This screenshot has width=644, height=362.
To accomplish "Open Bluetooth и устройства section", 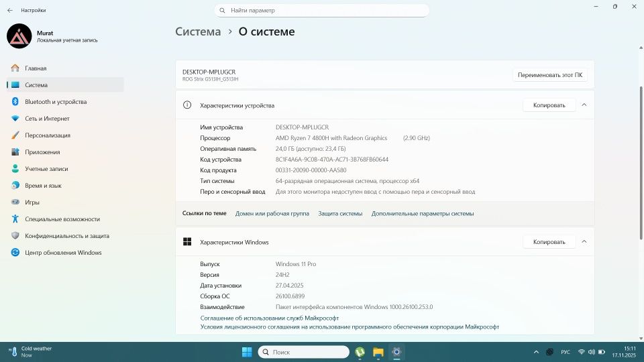I will [x=65, y=102].
